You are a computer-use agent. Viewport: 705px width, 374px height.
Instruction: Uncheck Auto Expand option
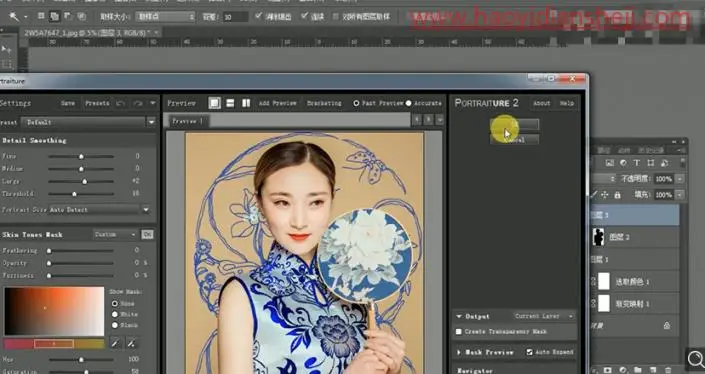point(530,352)
